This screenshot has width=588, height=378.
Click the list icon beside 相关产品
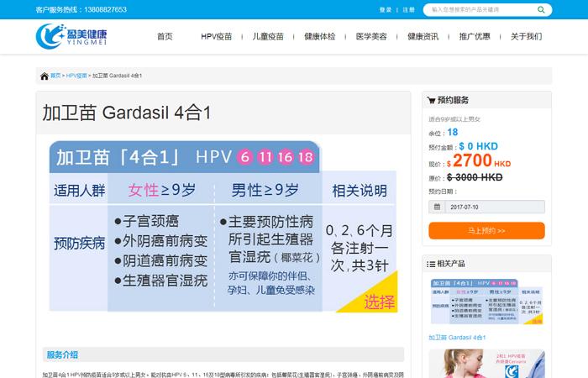tap(430, 264)
